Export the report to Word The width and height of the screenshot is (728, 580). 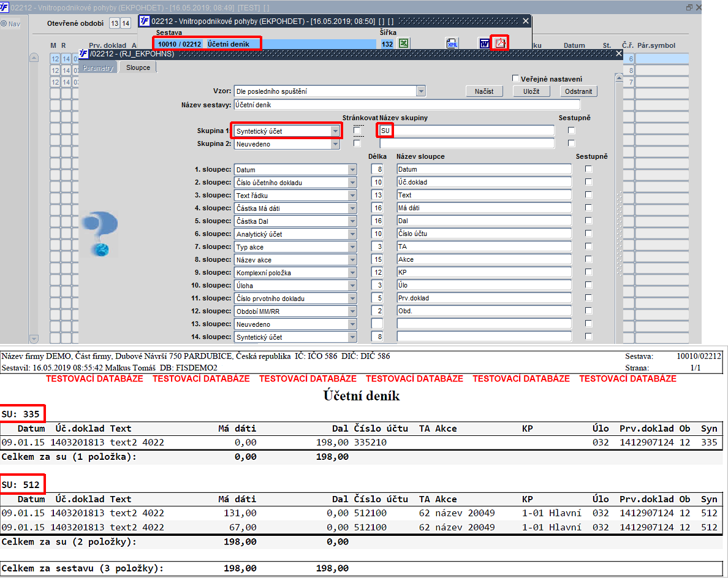[484, 44]
